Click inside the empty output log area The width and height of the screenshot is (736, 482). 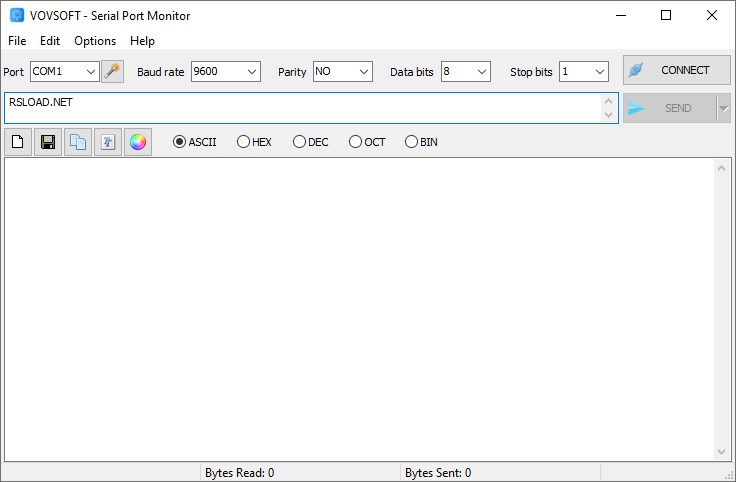(x=359, y=309)
